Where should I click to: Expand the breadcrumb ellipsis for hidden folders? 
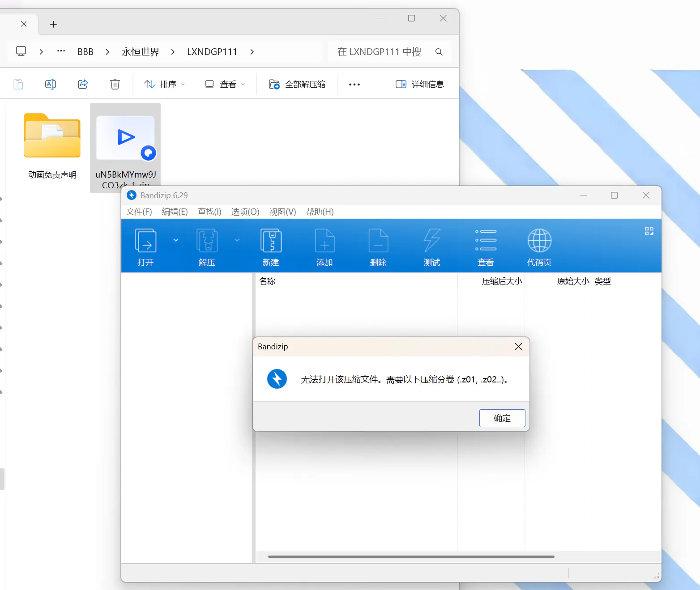(61, 51)
